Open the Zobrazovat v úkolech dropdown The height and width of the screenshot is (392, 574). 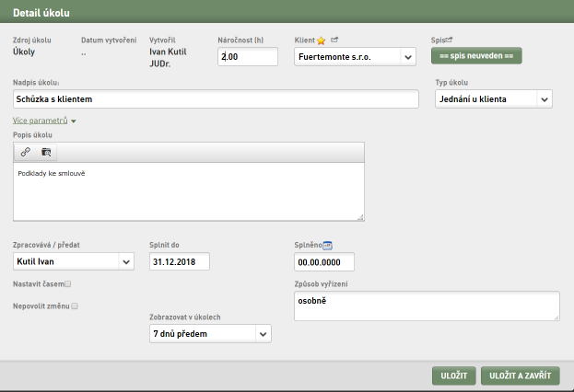pos(210,333)
